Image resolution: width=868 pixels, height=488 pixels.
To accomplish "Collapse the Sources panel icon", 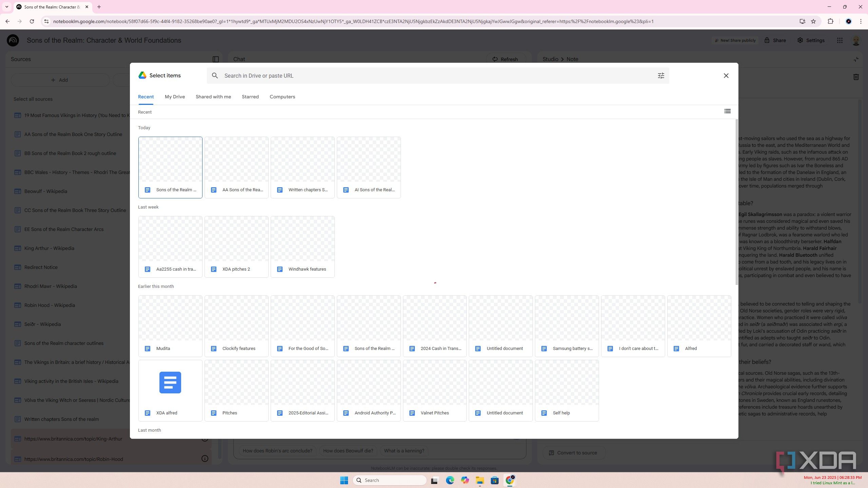I will [x=216, y=59].
